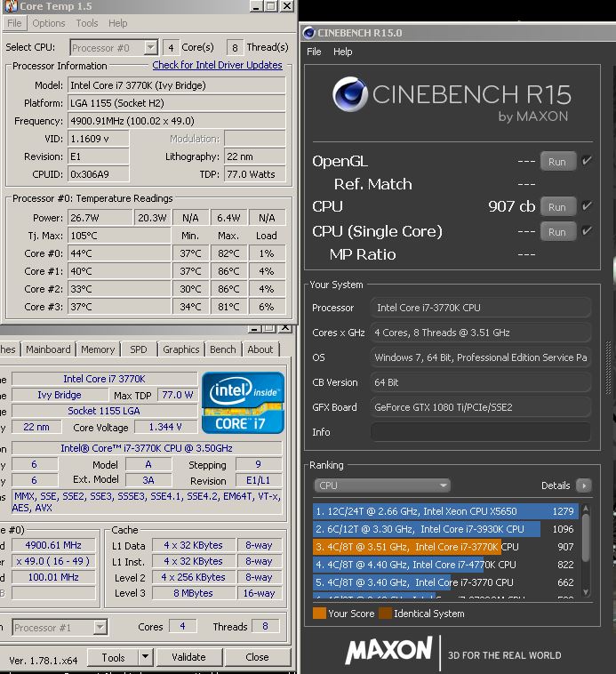This screenshot has height=674, width=616.
Task: Follow the Check for Intel Driver Updates link
Action: click(218, 65)
